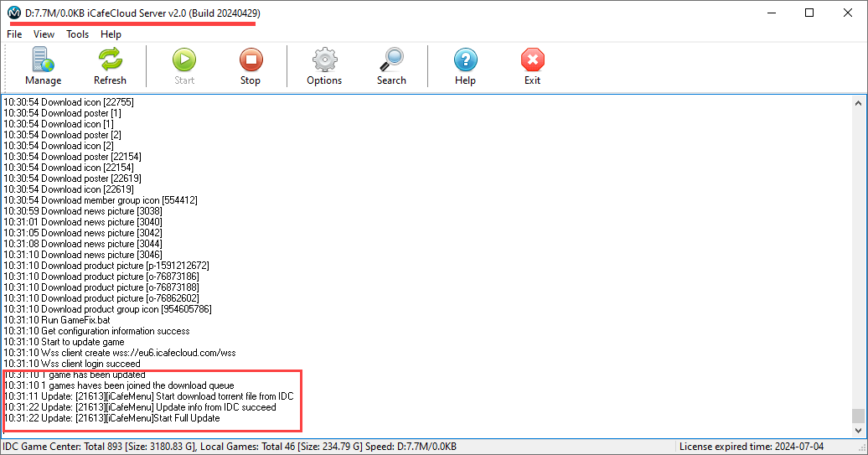Click status bar text "IDC Game Center: Total 893"
The image size is (868, 455).
[63, 446]
